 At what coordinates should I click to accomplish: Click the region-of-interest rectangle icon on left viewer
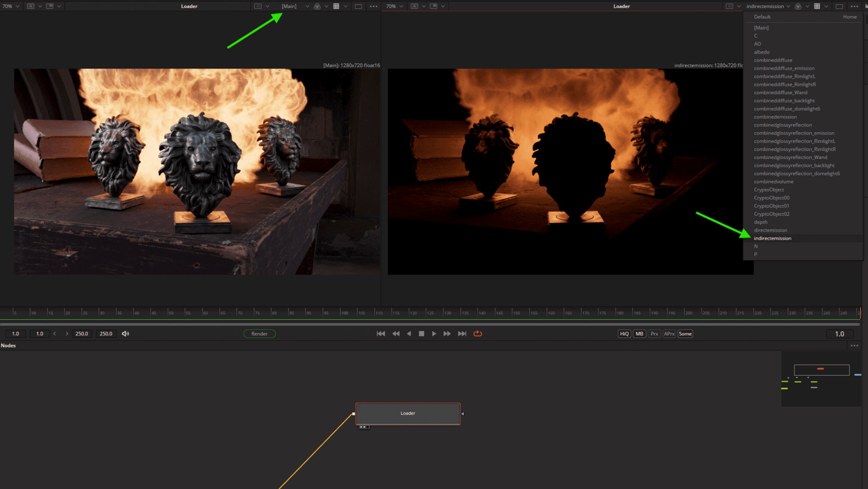(358, 6)
